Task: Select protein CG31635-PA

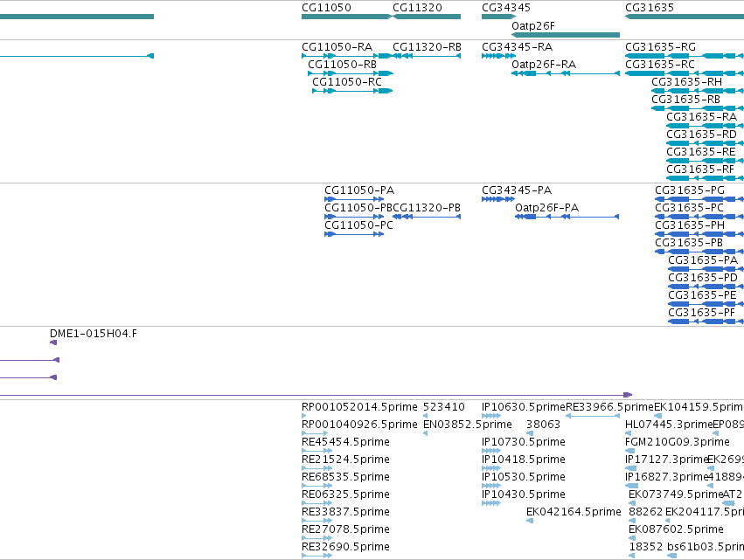Action: coord(706,269)
